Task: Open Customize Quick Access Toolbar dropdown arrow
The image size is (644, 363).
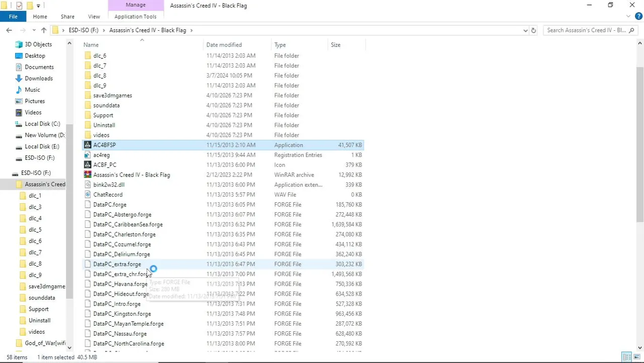Action: point(38,6)
